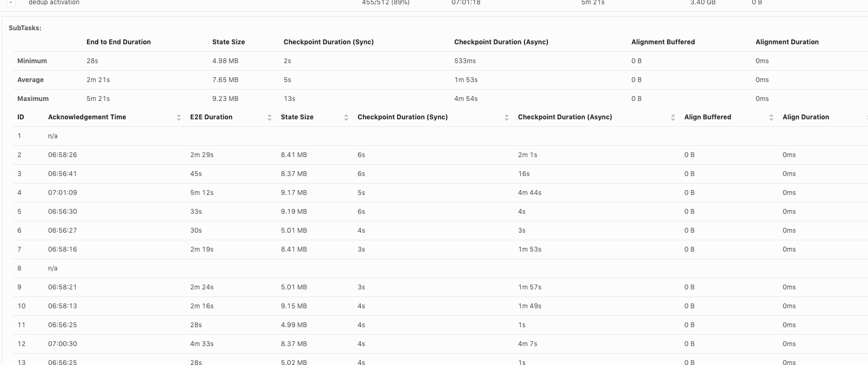
Task: Click the ID column header
Action: coord(21,117)
